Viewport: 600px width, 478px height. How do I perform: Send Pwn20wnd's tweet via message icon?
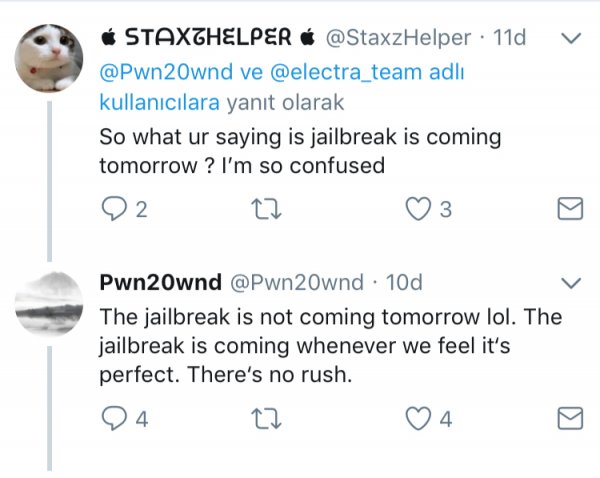click(569, 419)
